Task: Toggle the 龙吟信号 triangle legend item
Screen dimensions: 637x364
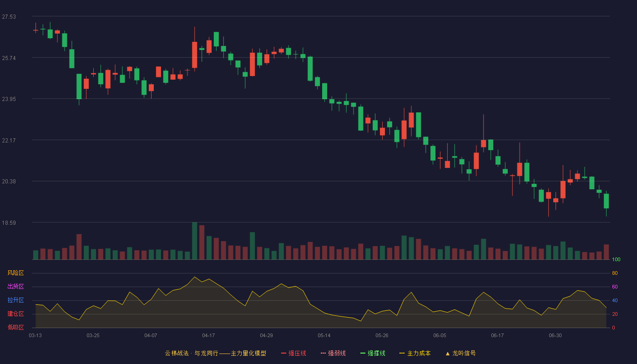Action: (x=460, y=353)
